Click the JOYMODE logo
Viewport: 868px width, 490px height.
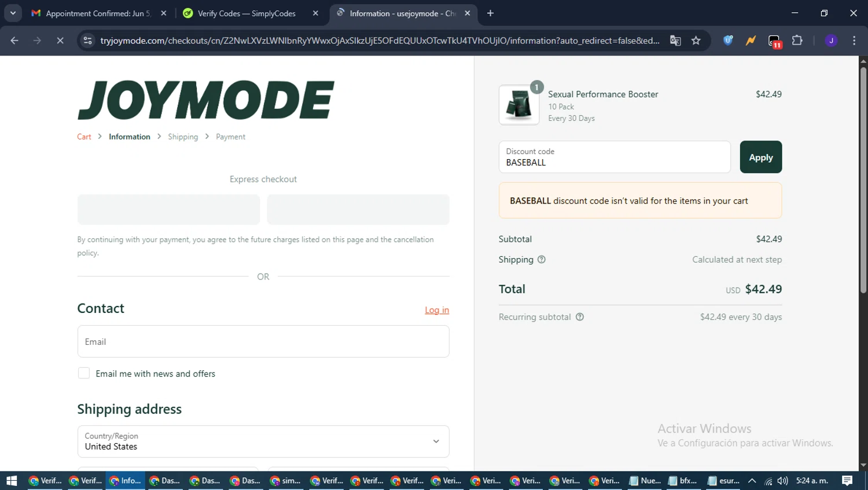(x=206, y=100)
